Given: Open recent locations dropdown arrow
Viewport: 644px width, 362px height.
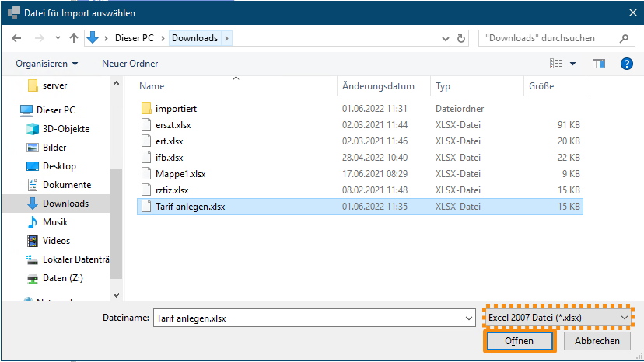Looking at the screenshot, I should tap(58, 38).
